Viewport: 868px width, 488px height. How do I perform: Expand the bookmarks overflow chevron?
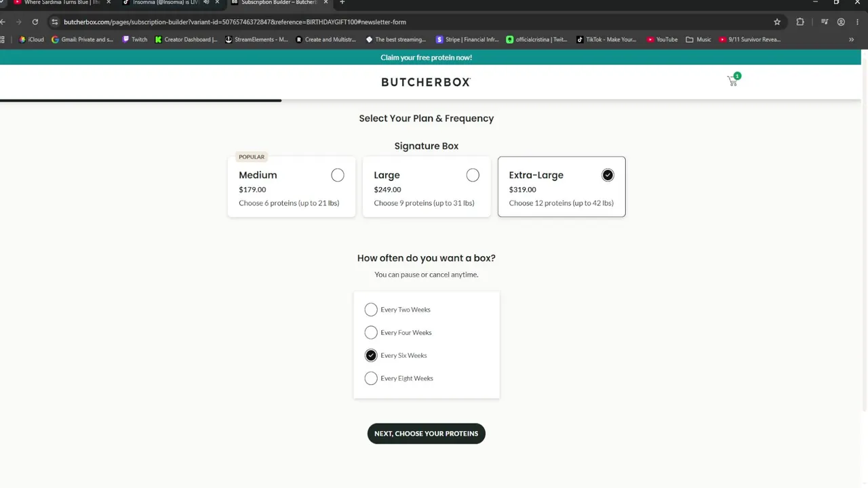click(851, 39)
